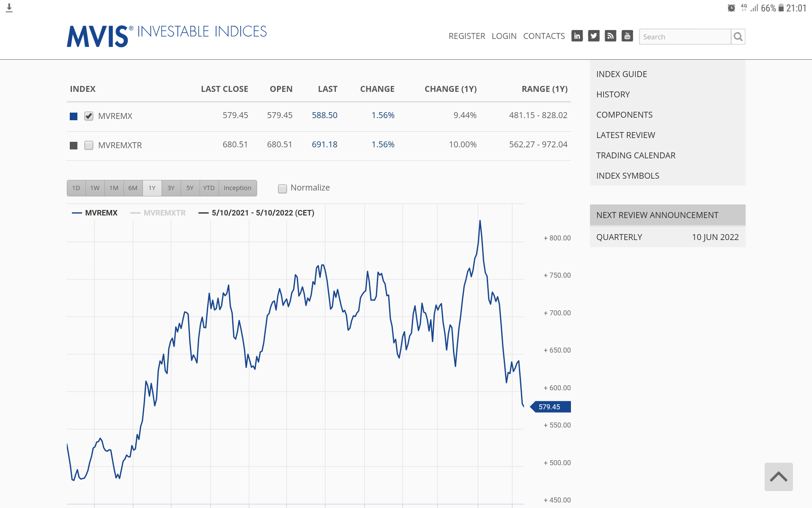The width and height of the screenshot is (812, 508).
Task: Select the 1Y chart range tab
Action: pyautogui.click(x=152, y=188)
